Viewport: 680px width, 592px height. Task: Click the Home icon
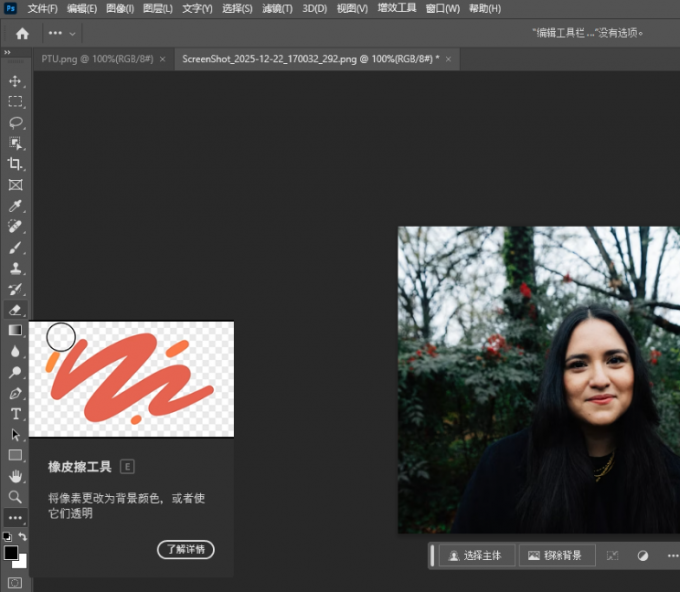click(x=22, y=33)
